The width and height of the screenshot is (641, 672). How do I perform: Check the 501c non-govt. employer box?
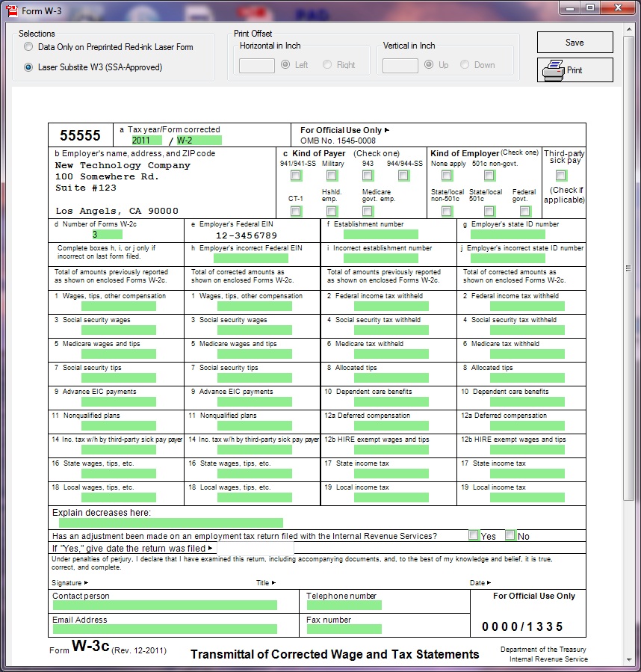(x=489, y=176)
